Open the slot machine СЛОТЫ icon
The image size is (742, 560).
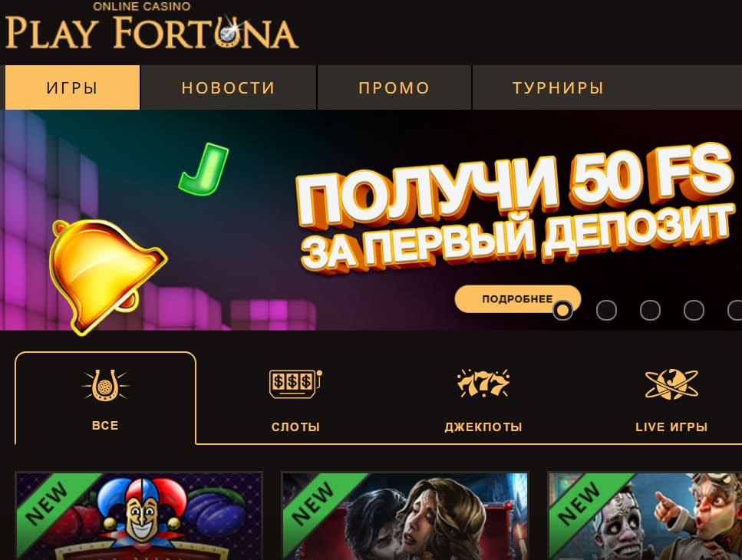(295, 384)
